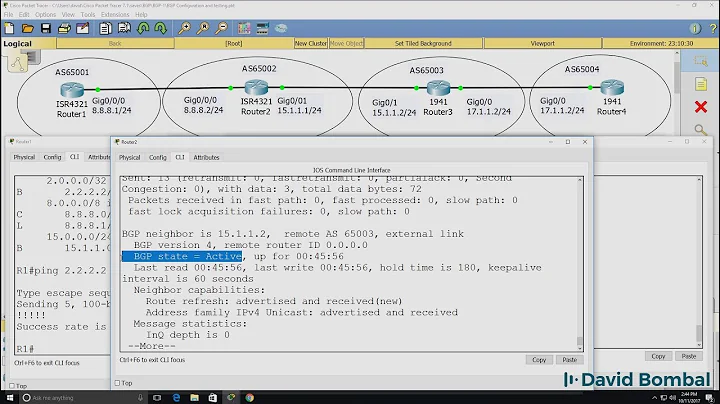Click the Zoom Reset magnifier icon
Image resolution: width=720 pixels, height=404 pixels.
(202, 28)
